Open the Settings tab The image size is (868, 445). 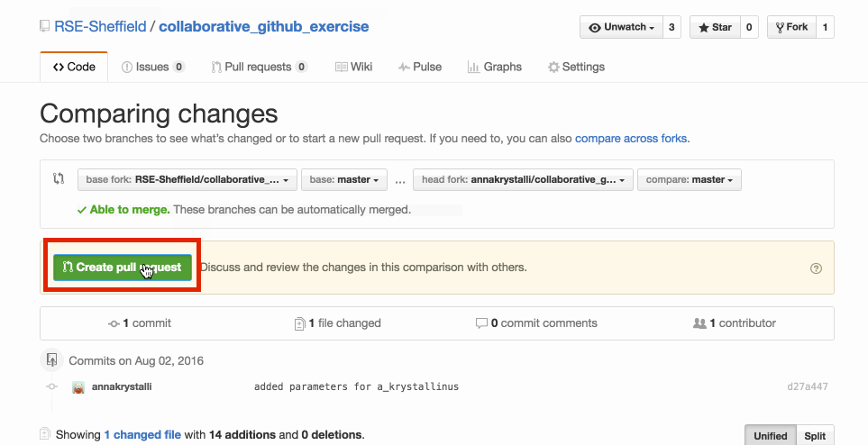(576, 67)
